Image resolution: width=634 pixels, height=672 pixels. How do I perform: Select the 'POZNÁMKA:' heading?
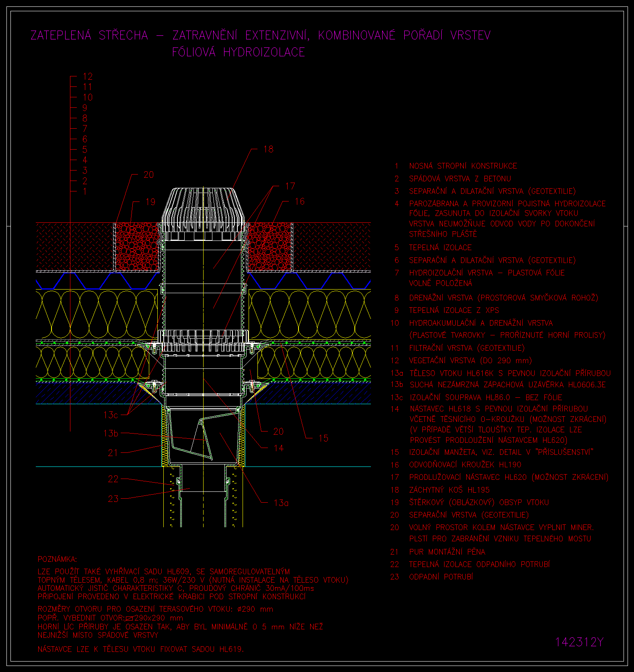[57, 559]
